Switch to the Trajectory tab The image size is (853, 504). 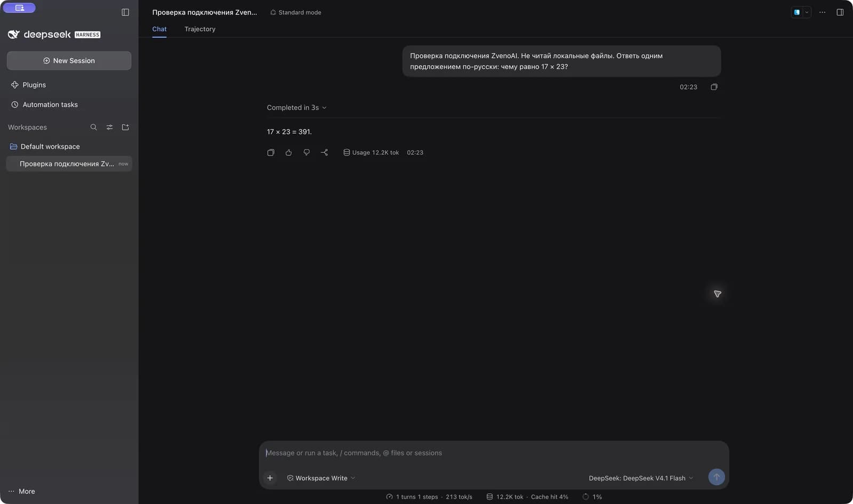(x=200, y=29)
